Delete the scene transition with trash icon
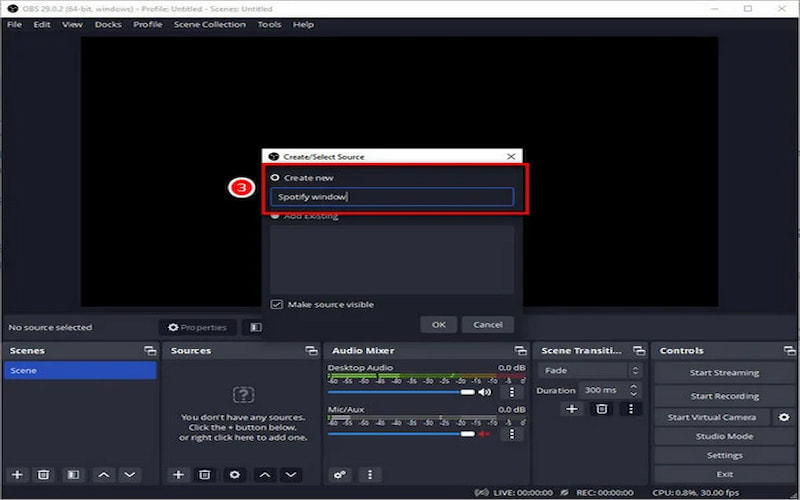The image size is (800, 500). [x=601, y=408]
